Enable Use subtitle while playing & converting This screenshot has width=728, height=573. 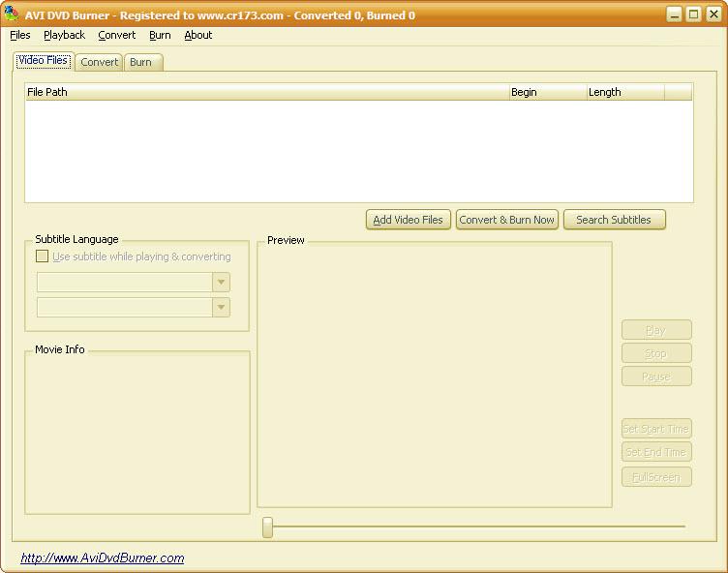tap(42, 256)
